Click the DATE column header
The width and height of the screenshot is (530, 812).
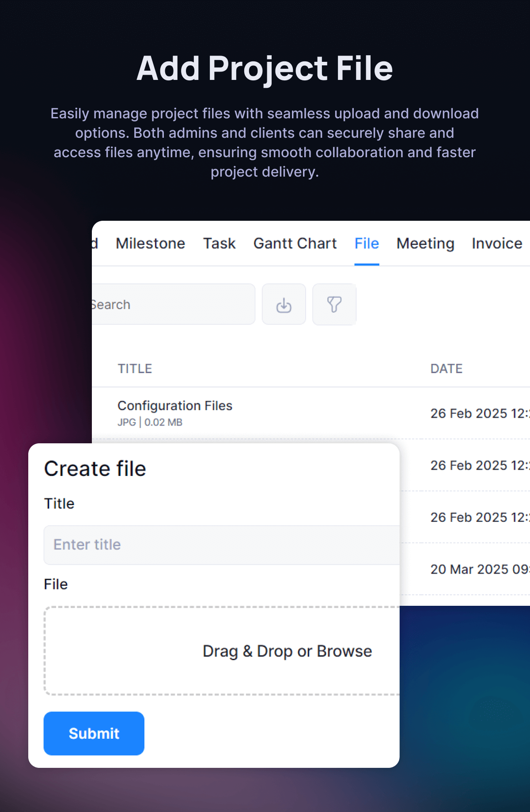pyautogui.click(x=447, y=369)
